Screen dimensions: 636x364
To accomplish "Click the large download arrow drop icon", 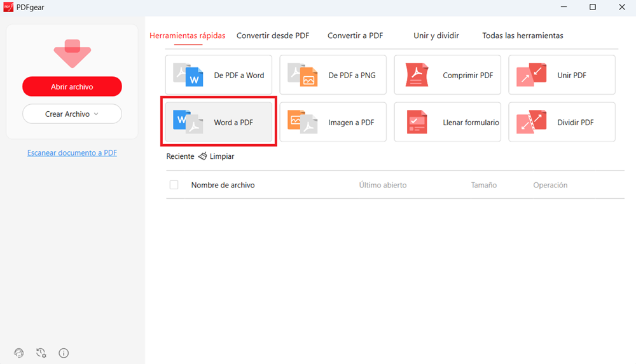I will [73, 53].
